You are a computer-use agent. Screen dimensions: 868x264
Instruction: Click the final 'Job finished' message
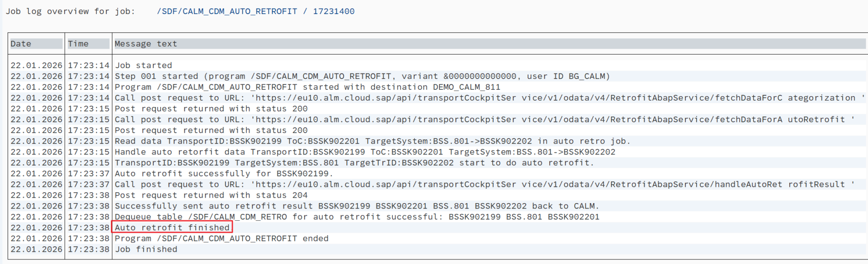click(146, 250)
